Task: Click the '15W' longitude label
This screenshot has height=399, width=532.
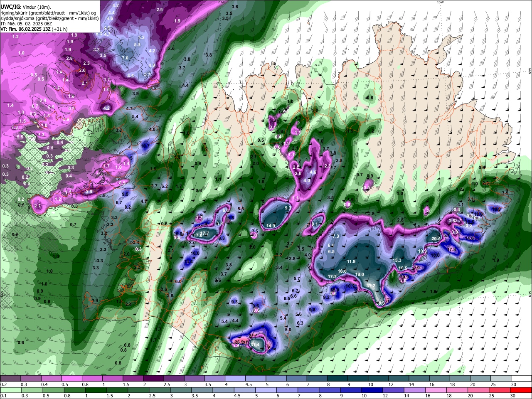Action: click(x=441, y=2)
